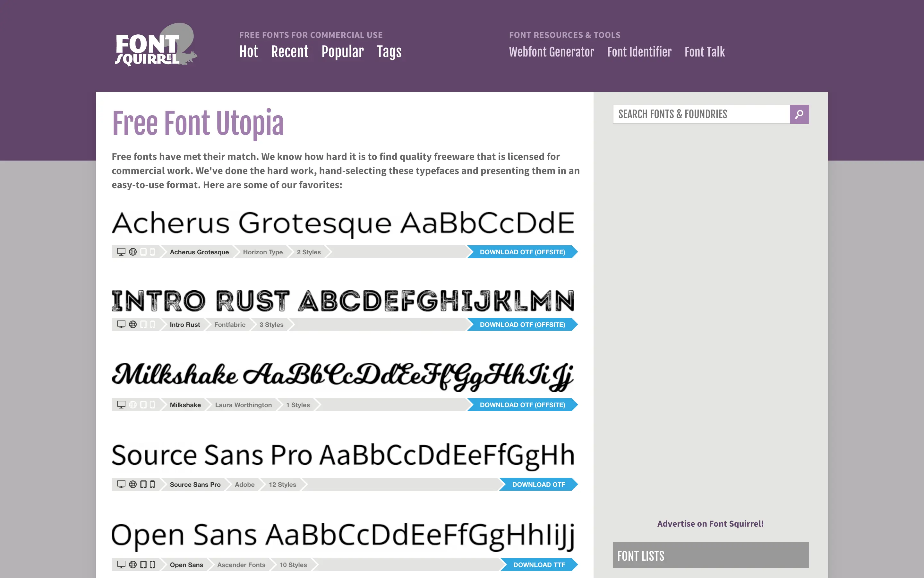Viewport: 924px width, 578px height.
Task: Open Source Sans Pro name link
Action: click(x=195, y=484)
